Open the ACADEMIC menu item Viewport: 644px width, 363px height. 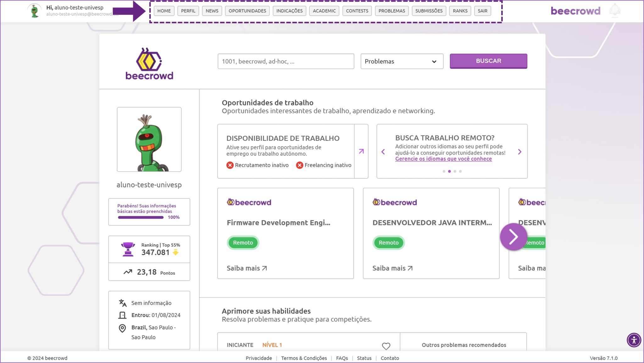tap(324, 11)
